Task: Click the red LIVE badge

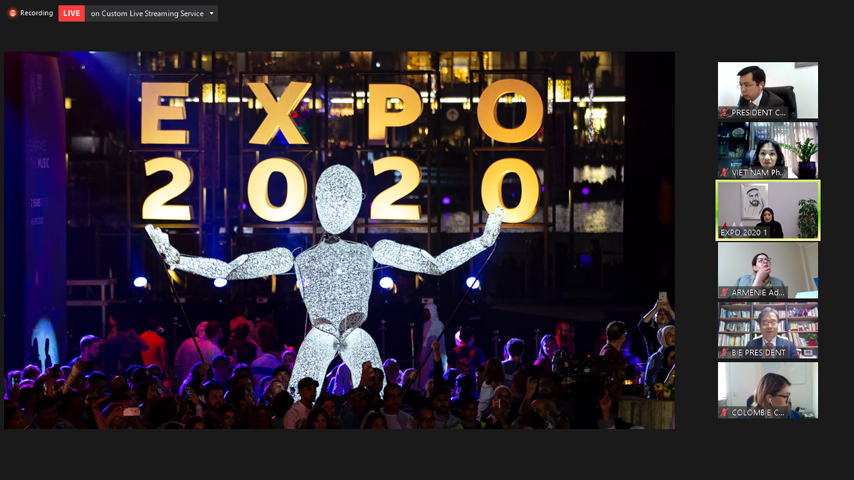Action: (x=71, y=13)
